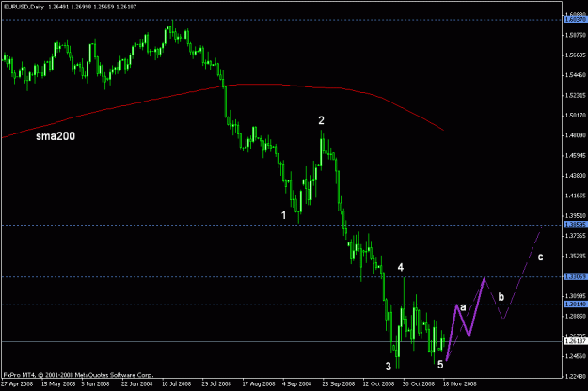The width and height of the screenshot is (588, 391).
Task: Click the 1.37365 price scale value
Action: click(575, 236)
